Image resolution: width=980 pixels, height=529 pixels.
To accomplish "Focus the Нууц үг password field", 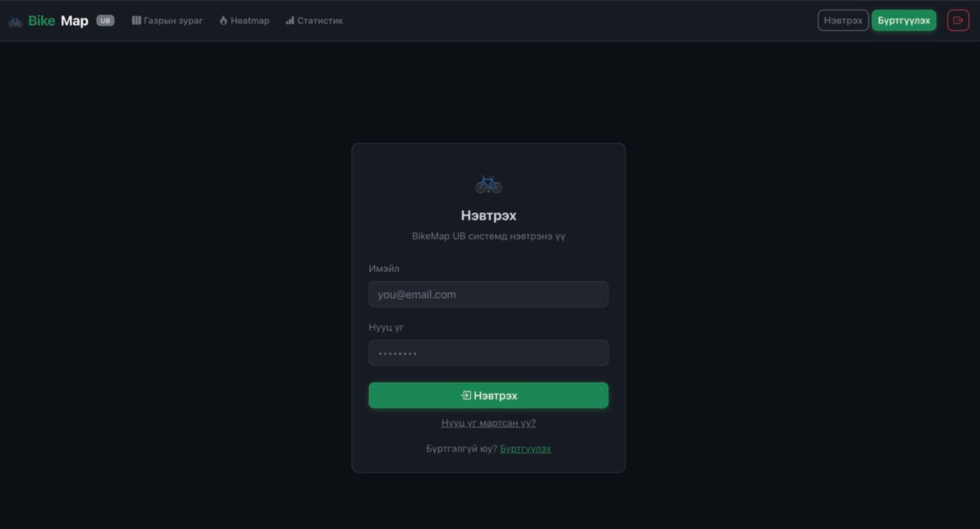I will tap(488, 353).
